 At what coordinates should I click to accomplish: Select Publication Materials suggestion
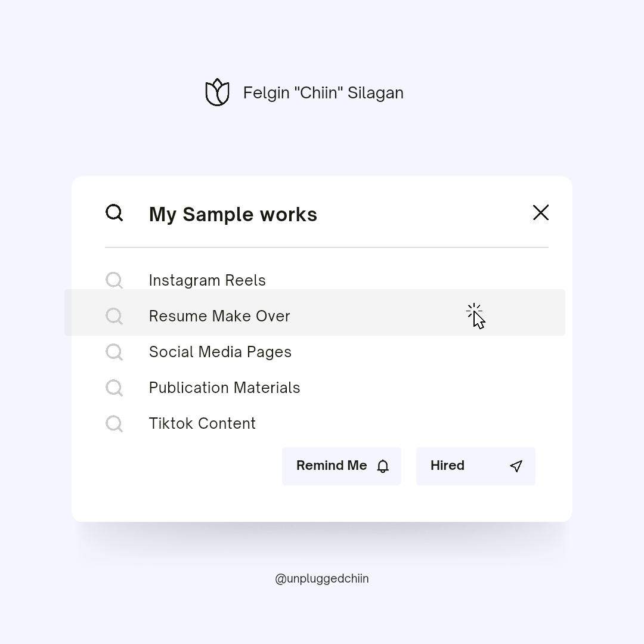point(224,388)
